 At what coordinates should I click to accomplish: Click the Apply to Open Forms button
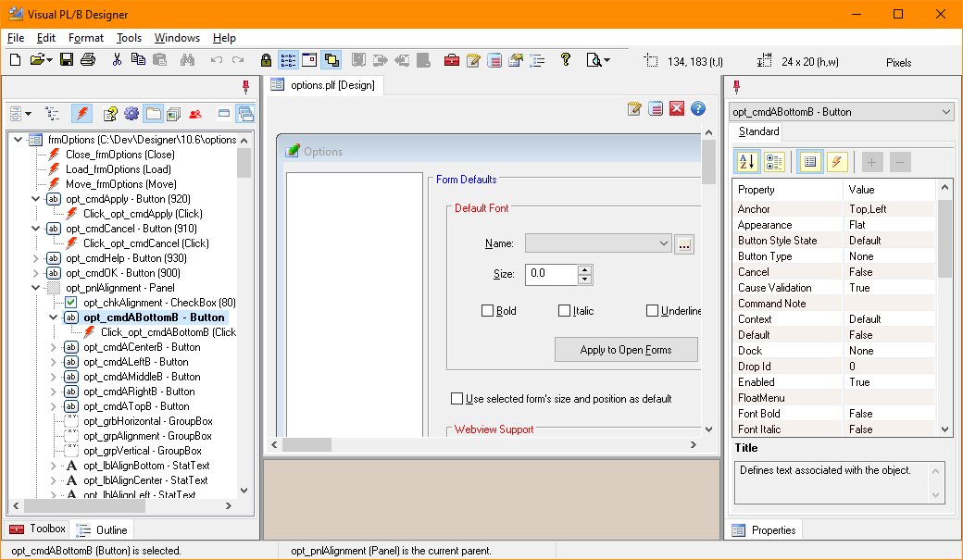626,350
